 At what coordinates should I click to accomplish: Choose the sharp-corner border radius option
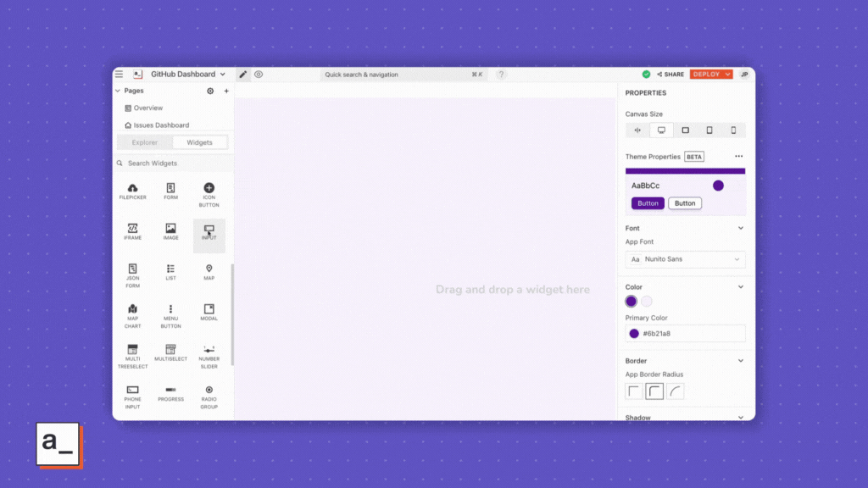click(634, 391)
